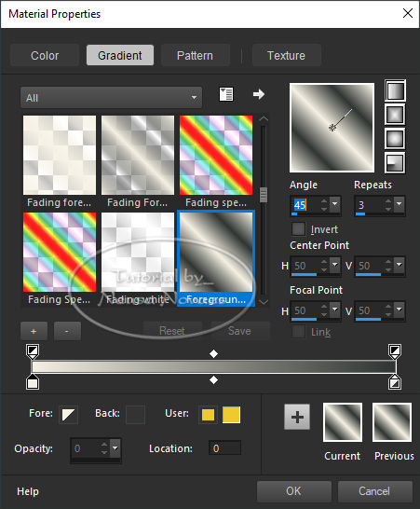Select the Radial gradient style icon
The width and height of the screenshot is (420, 509).
(395, 162)
